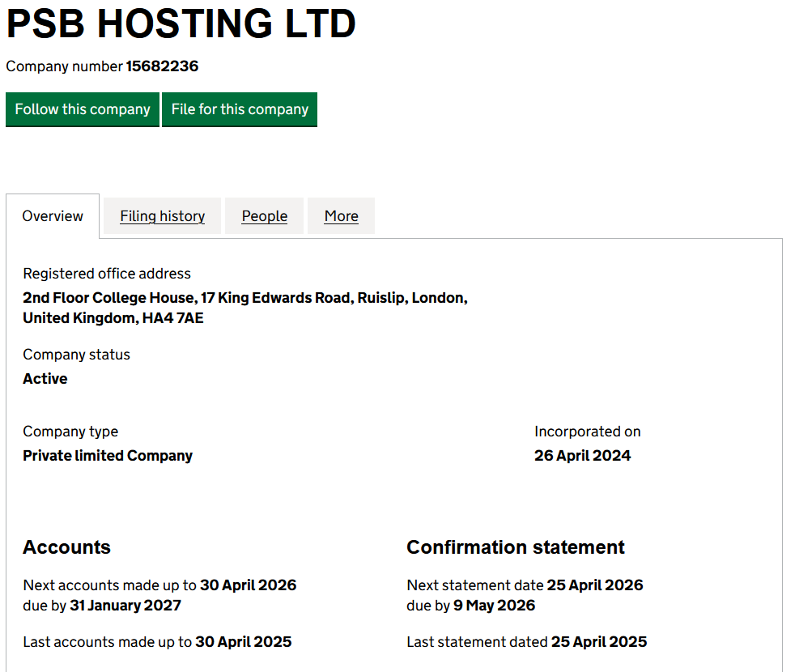
Task: Click the last accounts date 30 April 2025
Action: pos(243,642)
